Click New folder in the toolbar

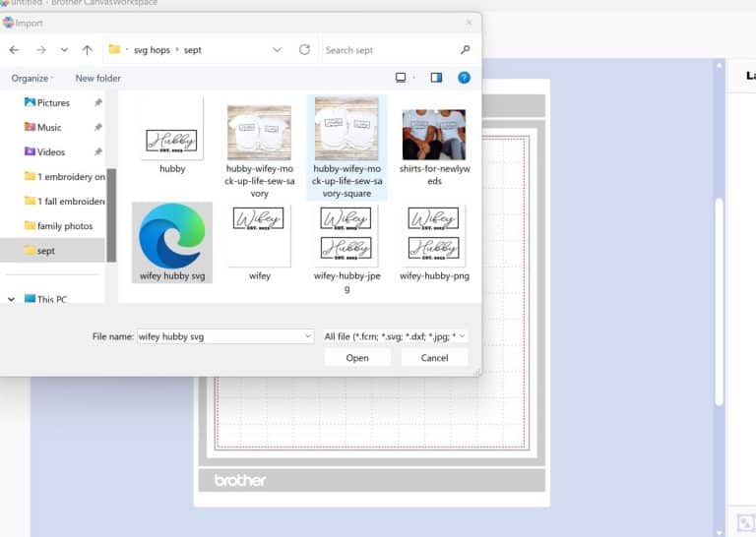97,78
